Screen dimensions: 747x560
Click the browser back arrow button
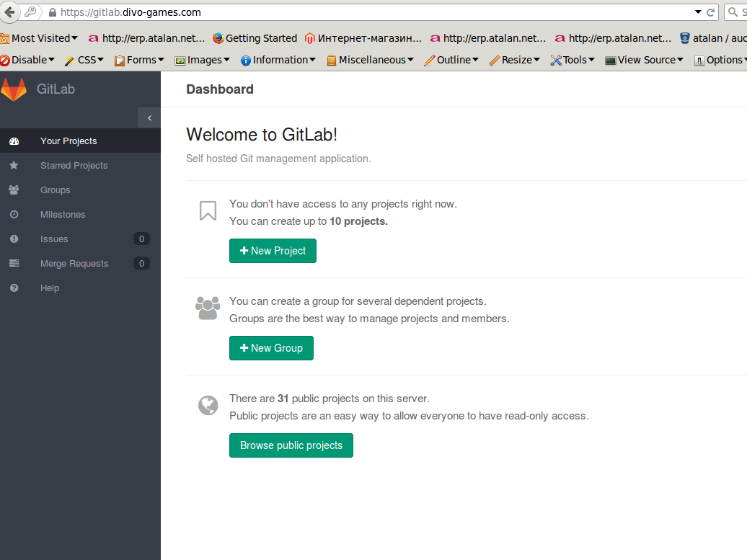(9, 12)
